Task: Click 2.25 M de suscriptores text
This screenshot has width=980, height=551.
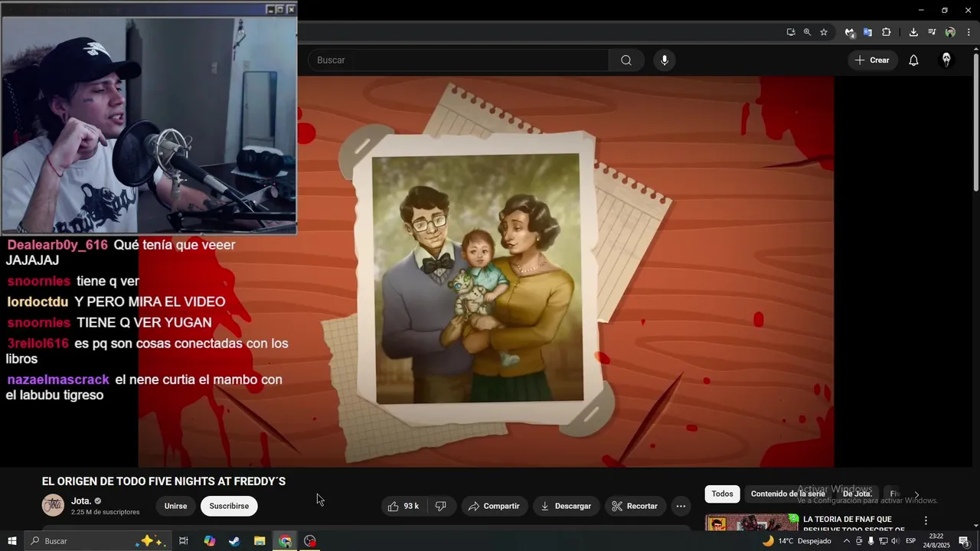Action: [x=106, y=512]
